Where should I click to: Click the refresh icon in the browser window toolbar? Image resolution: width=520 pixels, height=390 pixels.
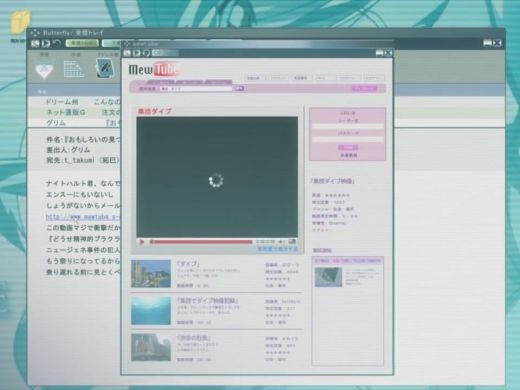tap(147, 53)
